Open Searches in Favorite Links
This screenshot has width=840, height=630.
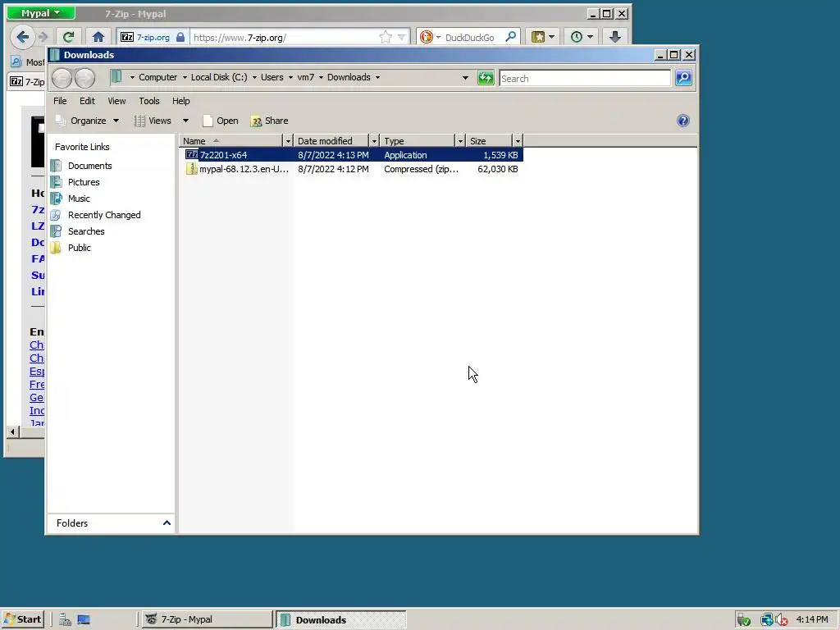(x=85, y=231)
